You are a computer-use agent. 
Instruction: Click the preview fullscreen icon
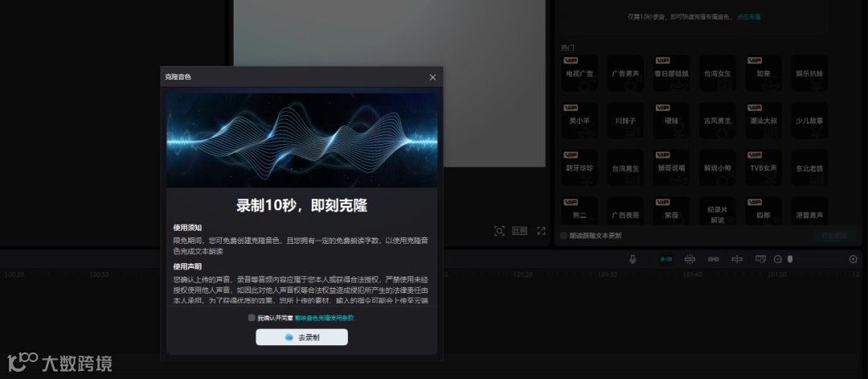click(542, 231)
